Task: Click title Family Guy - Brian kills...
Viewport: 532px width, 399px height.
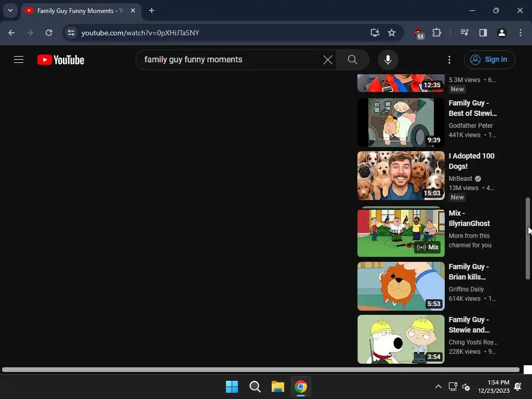Action: coord(469,272)
